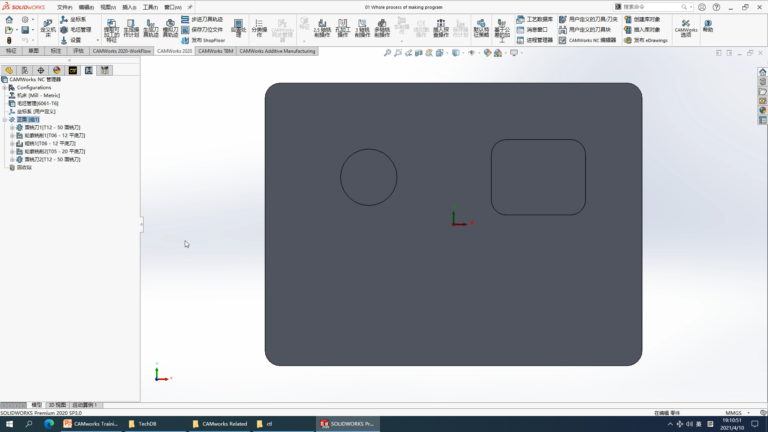Expand 面铣刀1[T12 - 50 面铣刀] node
The width and height of the screenshot is (768, 432).
click(x=12, y=127)
